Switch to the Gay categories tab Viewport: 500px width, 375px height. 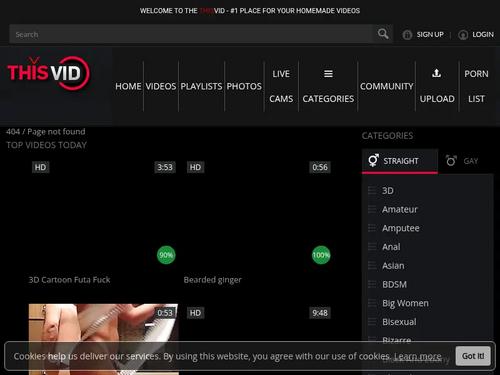tap(465, 161)
